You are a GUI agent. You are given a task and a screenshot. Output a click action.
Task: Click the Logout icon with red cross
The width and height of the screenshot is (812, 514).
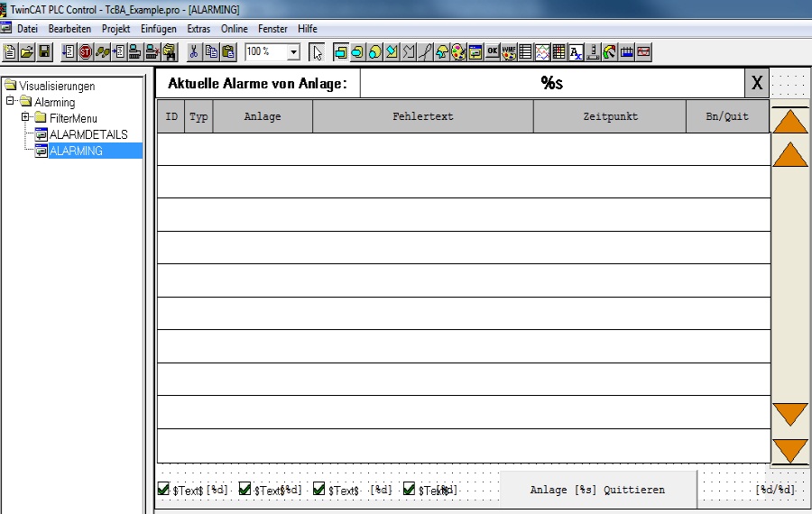152,51
